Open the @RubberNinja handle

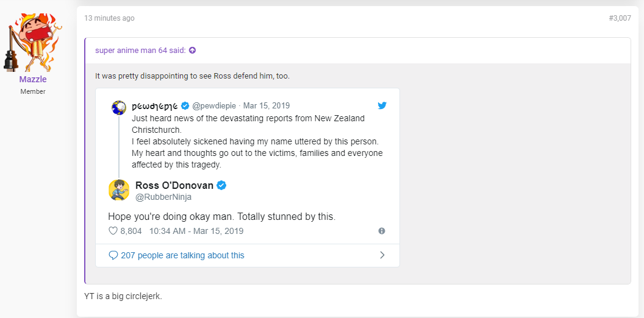coord(163,197)
